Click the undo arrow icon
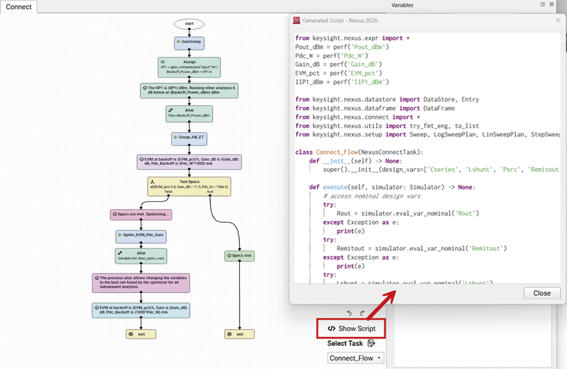Viewport: 567px width, 369px height. 349,313
